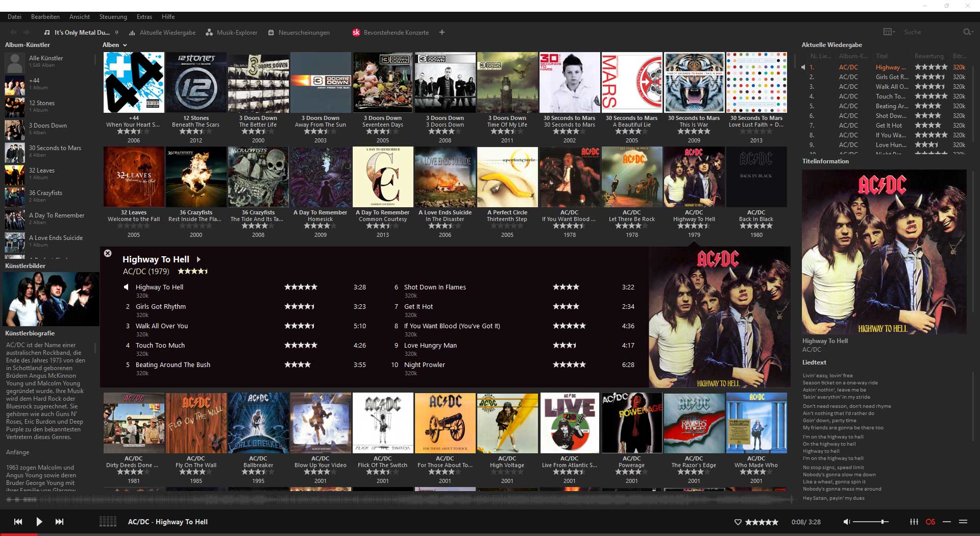This screenshot has height=536, width=980.
Task: Select 30 Seconds to Mars artist
Action: [x=50, y=152]
